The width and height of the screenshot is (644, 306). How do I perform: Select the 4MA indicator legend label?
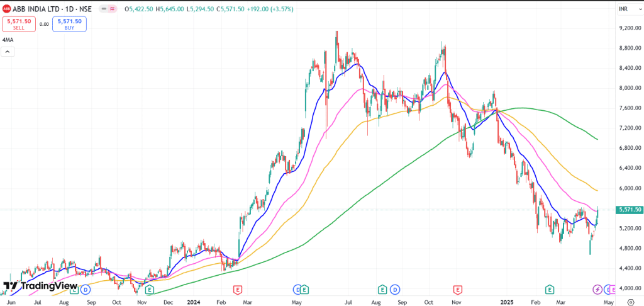7,40
